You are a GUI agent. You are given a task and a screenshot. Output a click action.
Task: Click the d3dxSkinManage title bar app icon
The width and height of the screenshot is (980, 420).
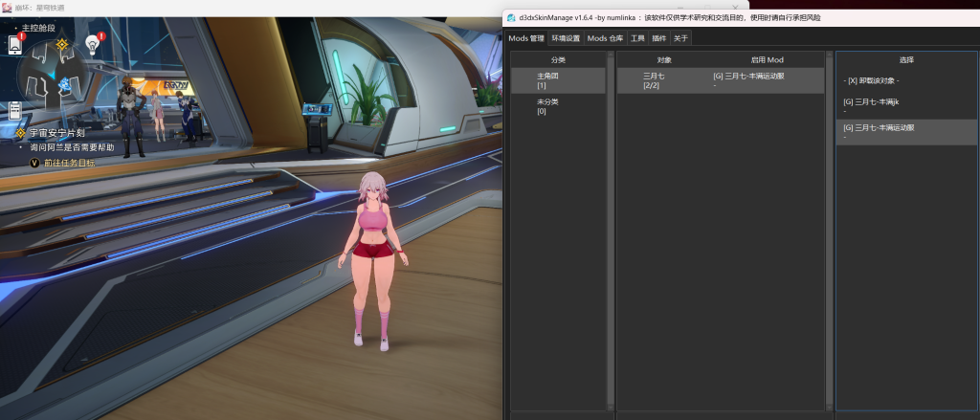(511, 17)
